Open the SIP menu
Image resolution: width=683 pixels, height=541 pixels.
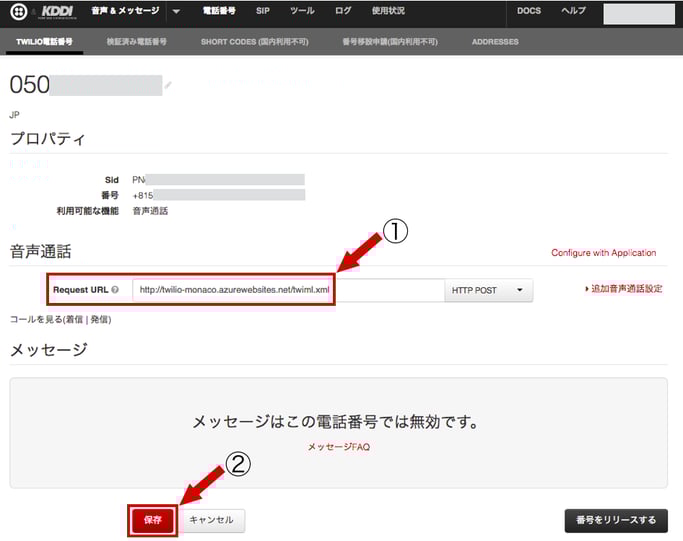click(263, 11)
